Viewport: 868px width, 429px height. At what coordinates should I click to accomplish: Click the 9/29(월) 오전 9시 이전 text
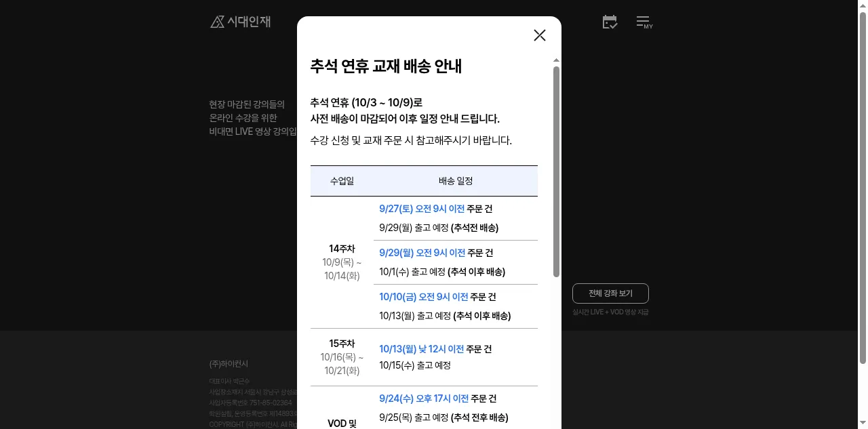422,253
